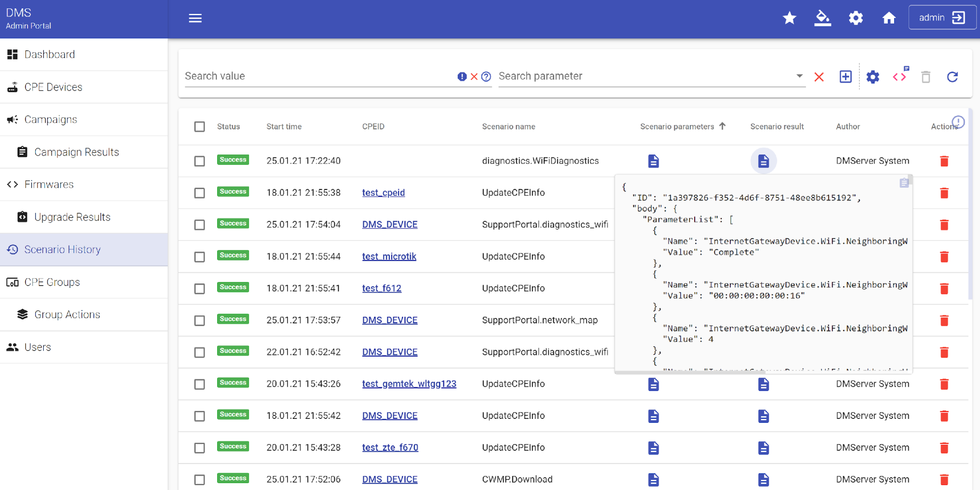980x490 pixels.
Task: Click the favorites star icon in header
Action: point(789,18)
